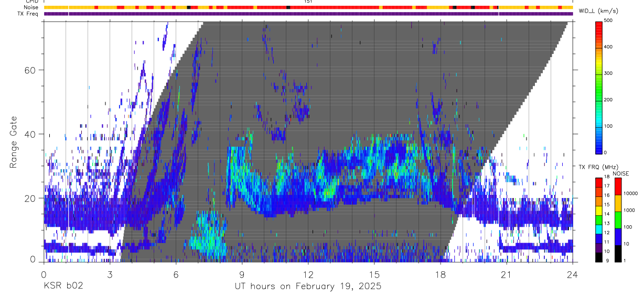
Task: Click the 200 label on the width colorbar
Action: click(x=608, y=100)
